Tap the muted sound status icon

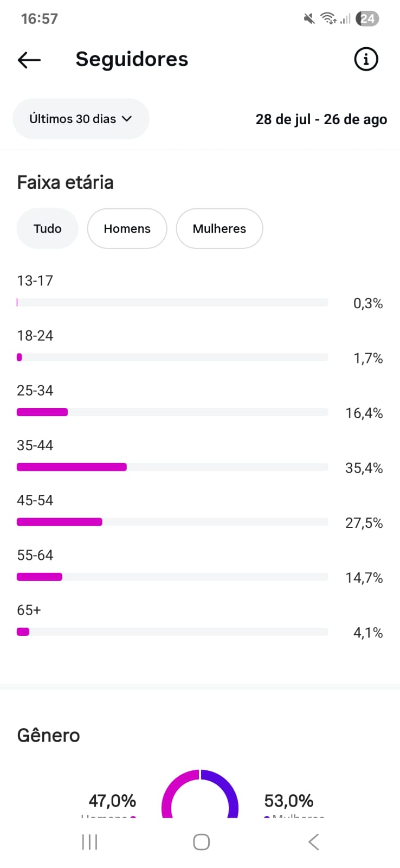[309, 19]
